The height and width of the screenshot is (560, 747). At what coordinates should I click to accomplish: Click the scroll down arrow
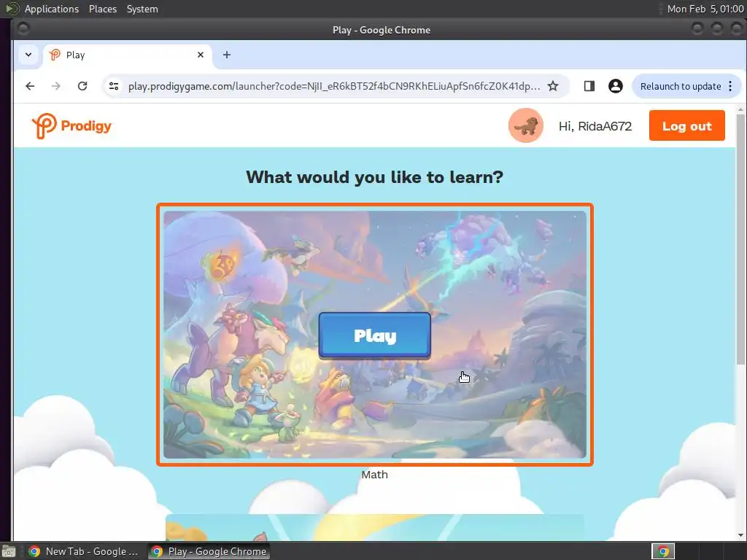click(740, 534)
